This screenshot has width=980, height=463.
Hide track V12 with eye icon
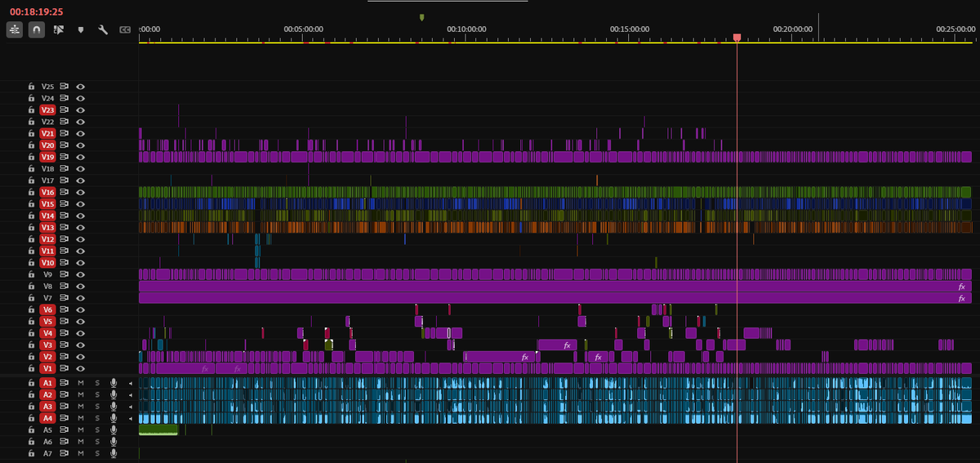81,239
